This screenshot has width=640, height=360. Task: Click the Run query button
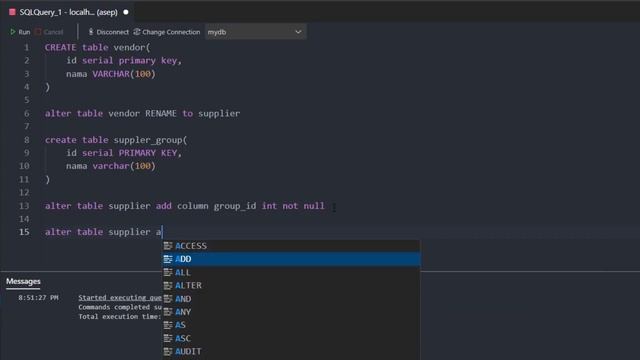tap(20, 32)
